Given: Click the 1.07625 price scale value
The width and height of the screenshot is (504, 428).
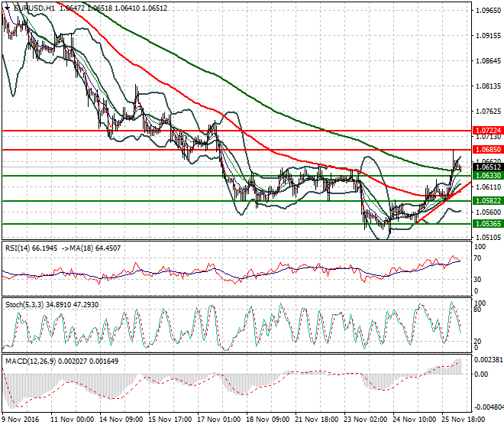Looking at the screenshot, I should (488, 112).
